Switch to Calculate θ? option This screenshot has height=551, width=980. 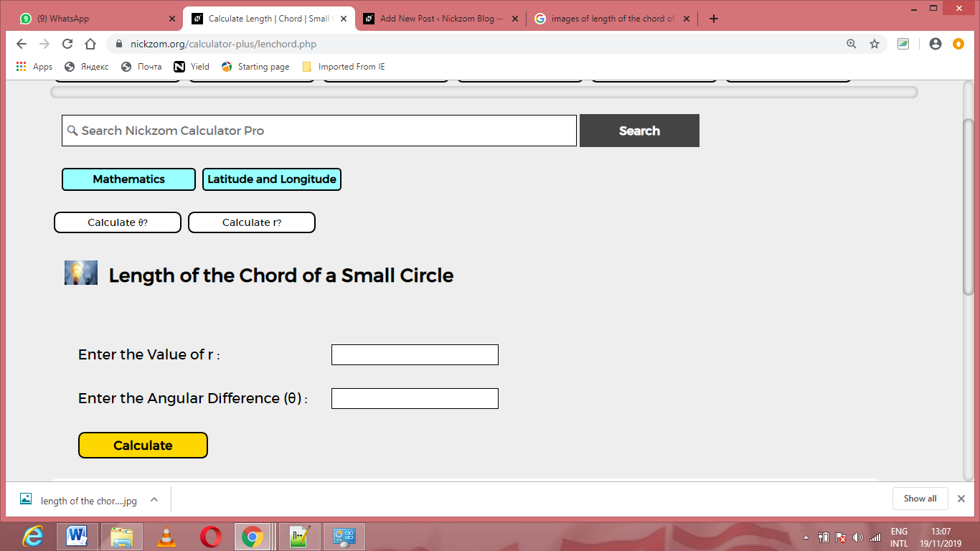(x=118, y=222)
